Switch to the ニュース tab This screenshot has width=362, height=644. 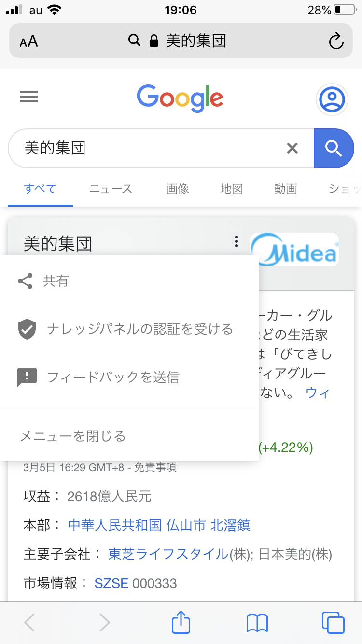pos(111,189)
